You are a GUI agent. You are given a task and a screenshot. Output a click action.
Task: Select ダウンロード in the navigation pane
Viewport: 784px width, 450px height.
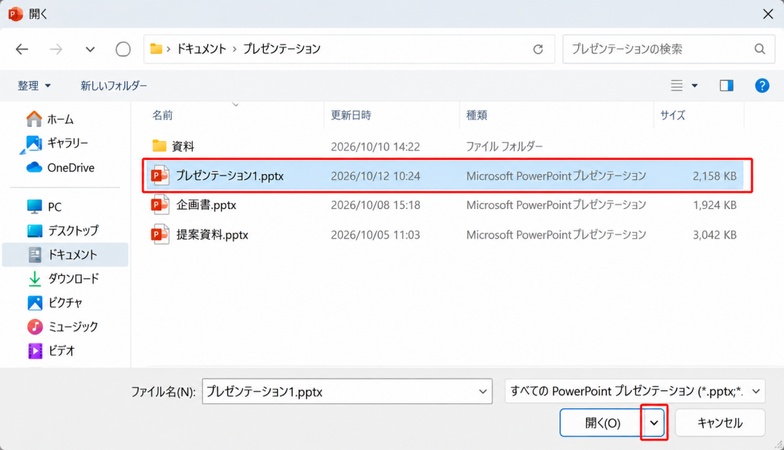pyautogui.click(x=62, y=278)
